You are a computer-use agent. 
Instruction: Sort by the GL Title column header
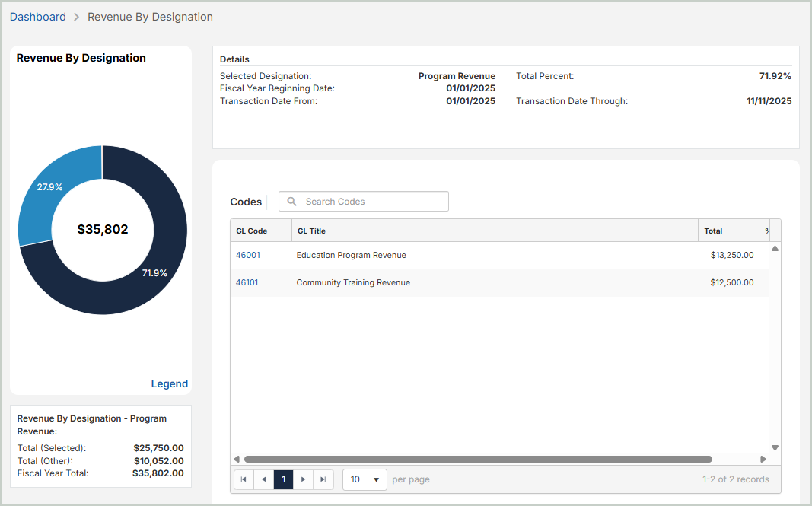coord(312,231)
